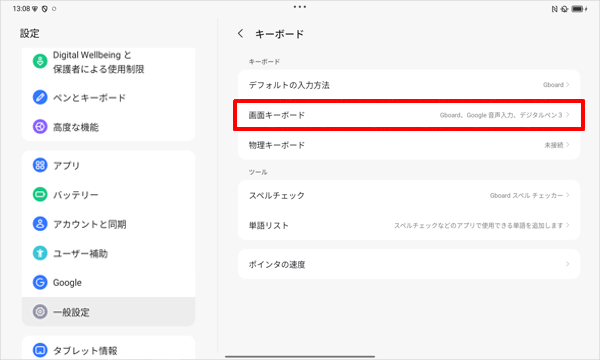This screenshot has height=360, width=600.
Task: Tap chevron after デジタルペン 3 text
Action: pos(568,115)
